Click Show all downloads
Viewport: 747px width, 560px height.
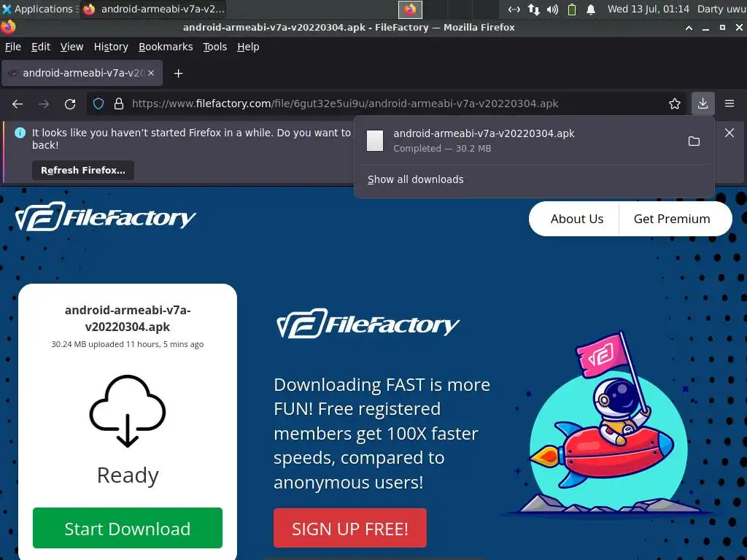point(415,179)
